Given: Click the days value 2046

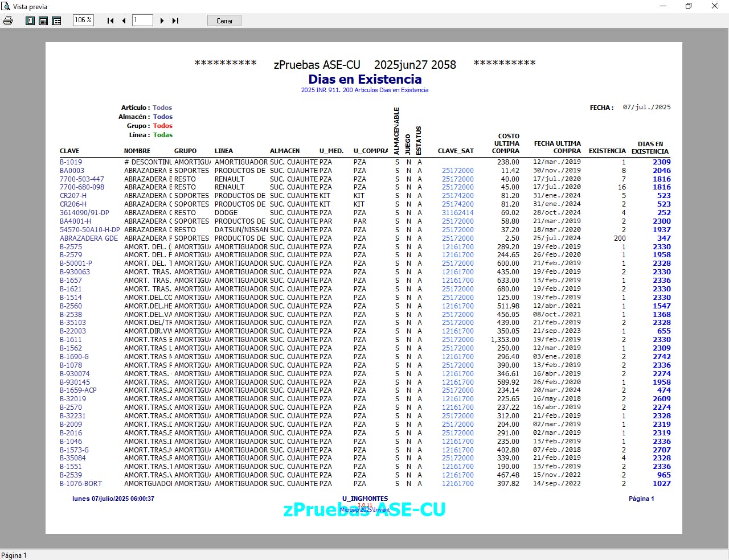Looking at the screenshot, I should pyautogui.click(x=662, y=170).
